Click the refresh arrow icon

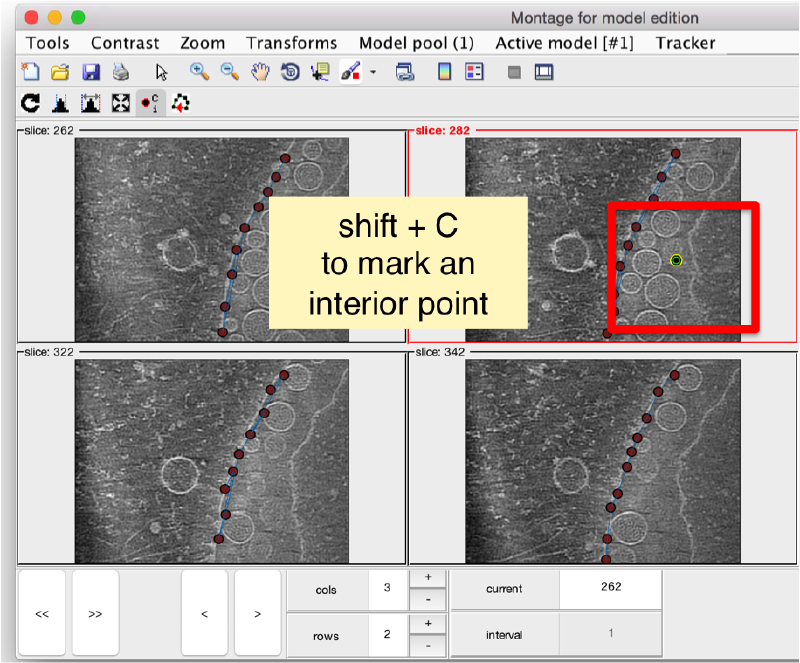[30, 103]
